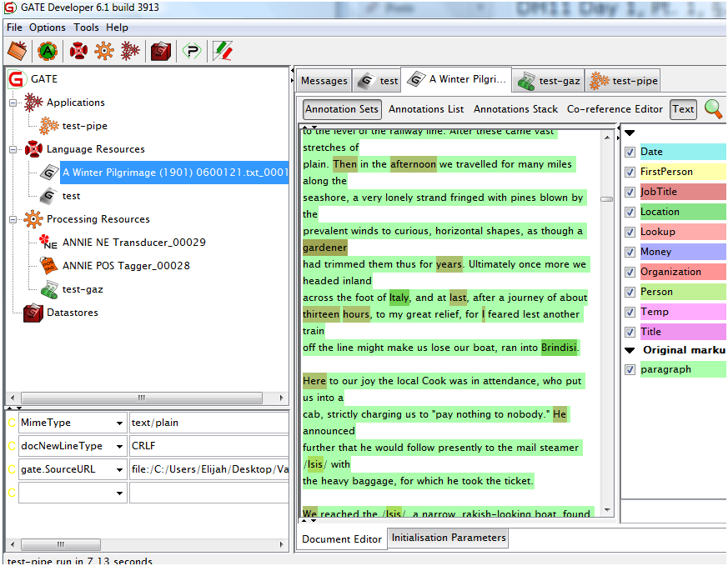
Task: Uncheck the Person annotation checkbox
Action: [x=630, y=292]
